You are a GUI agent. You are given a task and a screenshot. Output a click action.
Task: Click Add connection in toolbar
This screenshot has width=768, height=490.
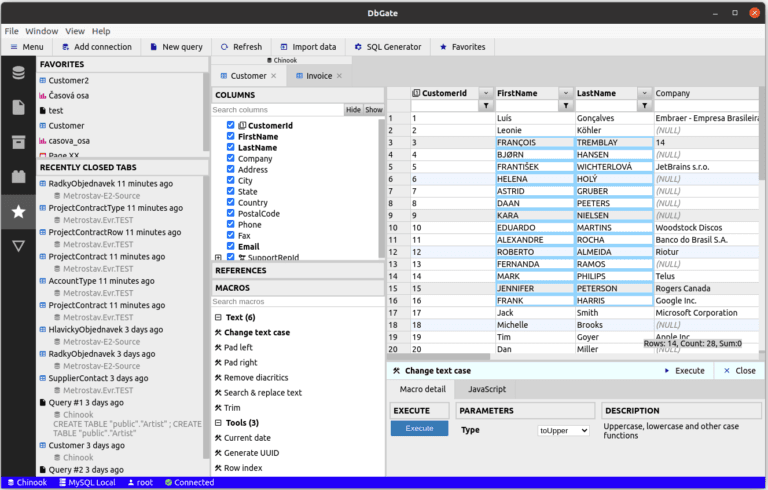(x=97, y=47)
